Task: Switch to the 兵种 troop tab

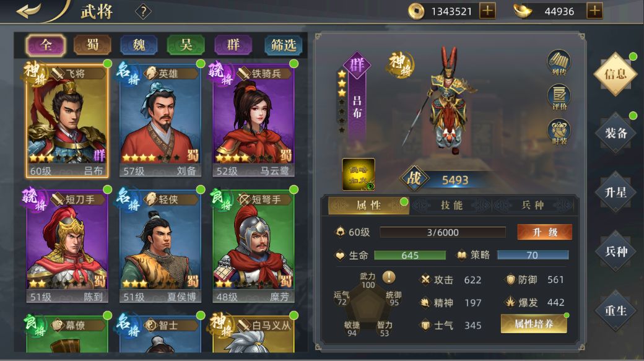Action: pyautogui.click(x=533, y=205)
